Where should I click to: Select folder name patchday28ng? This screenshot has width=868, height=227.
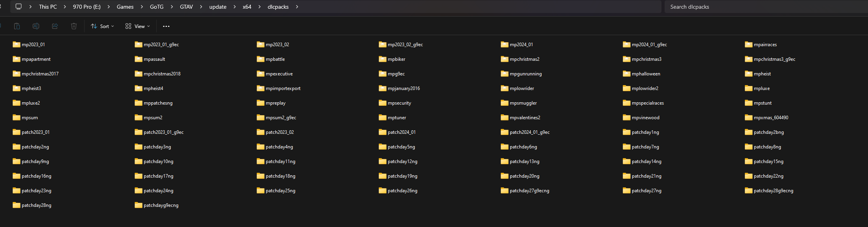[x=36, y=205]
